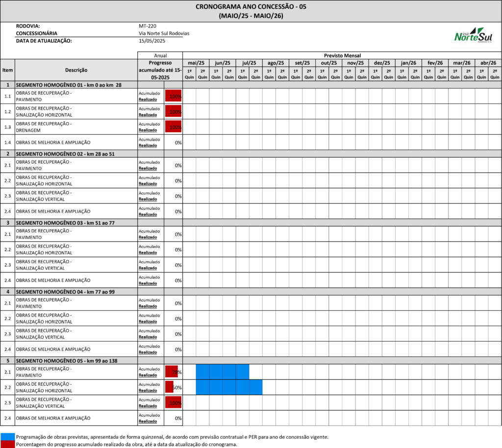Select the 100% progress cell in row 1.3
The width and height of the screenshot is (502, 448).
pyautogui.click(x=173, y=127)
